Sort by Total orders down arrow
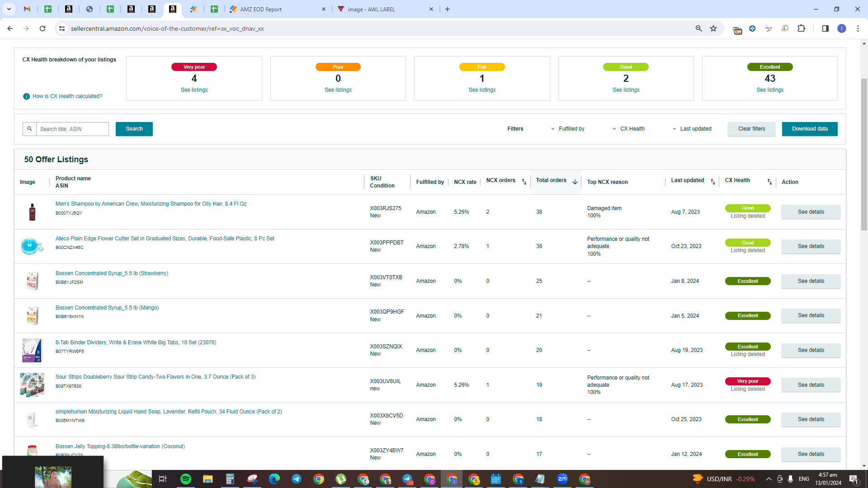 (575, 182)
